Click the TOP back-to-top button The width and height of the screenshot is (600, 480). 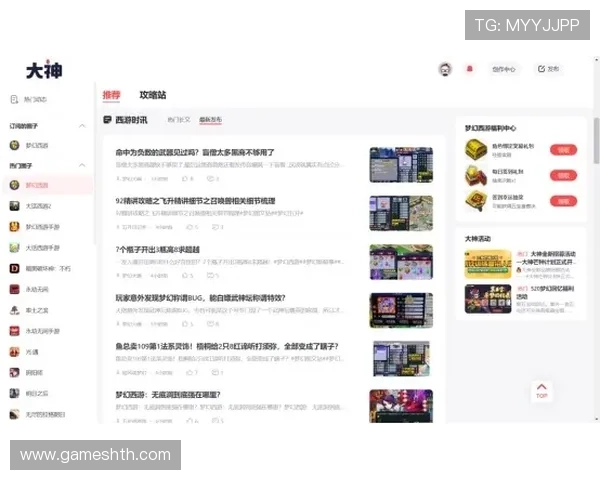[x=541, y=391]
